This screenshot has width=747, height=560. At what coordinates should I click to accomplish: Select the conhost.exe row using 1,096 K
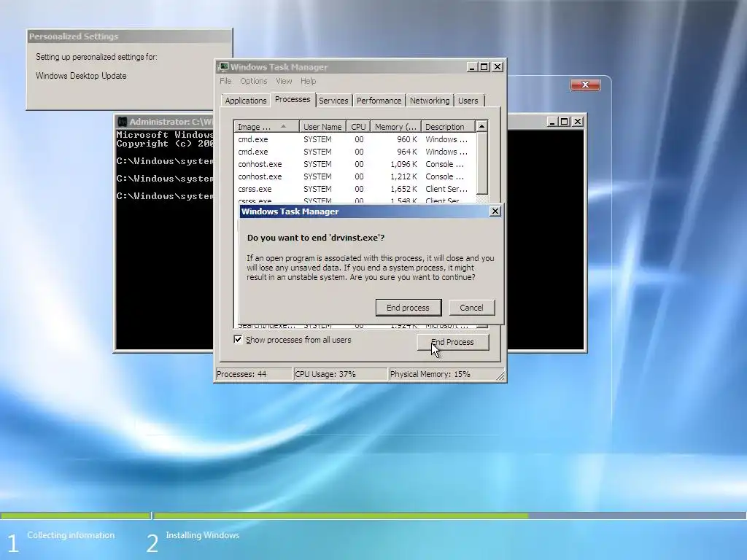(355, 164)
